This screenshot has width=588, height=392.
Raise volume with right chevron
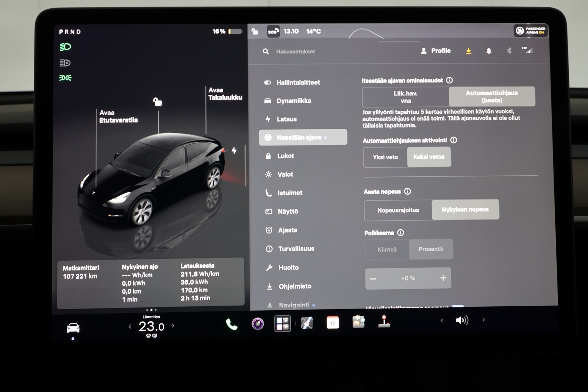click(x=483, y=320)
